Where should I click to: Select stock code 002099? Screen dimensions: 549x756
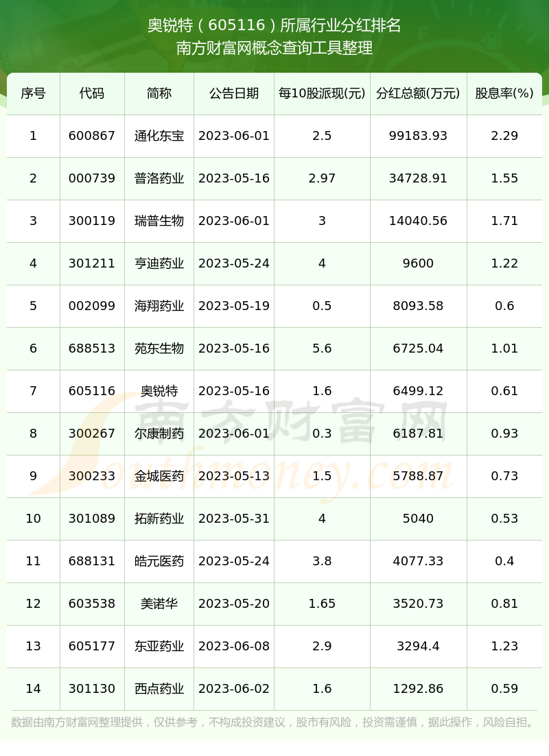92,306
